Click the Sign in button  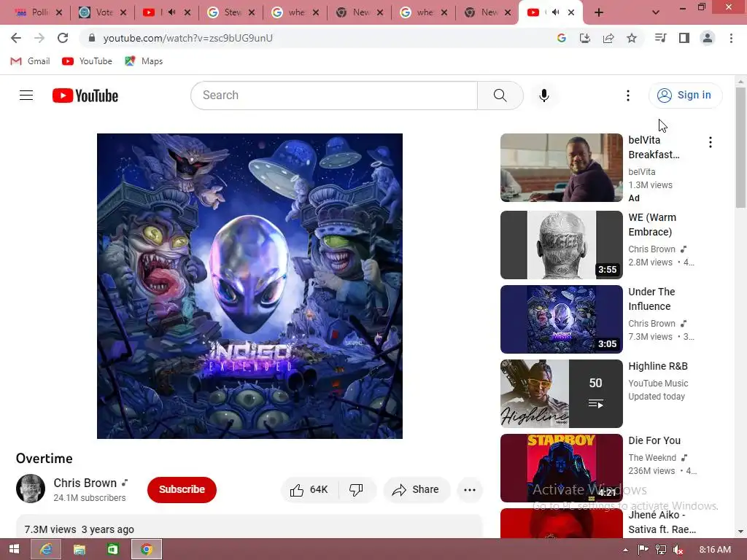(685, 96)
